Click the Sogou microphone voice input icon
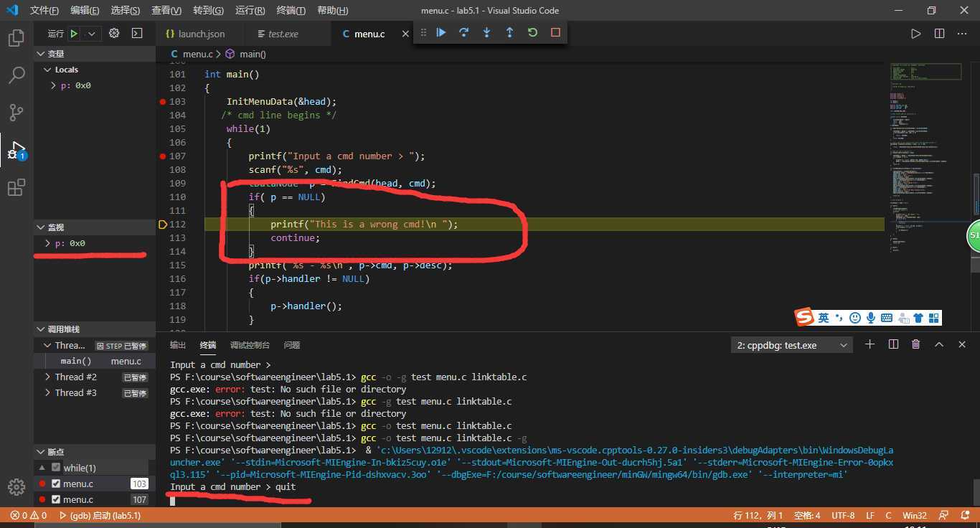Screen dimensions: 980x528 871,318
